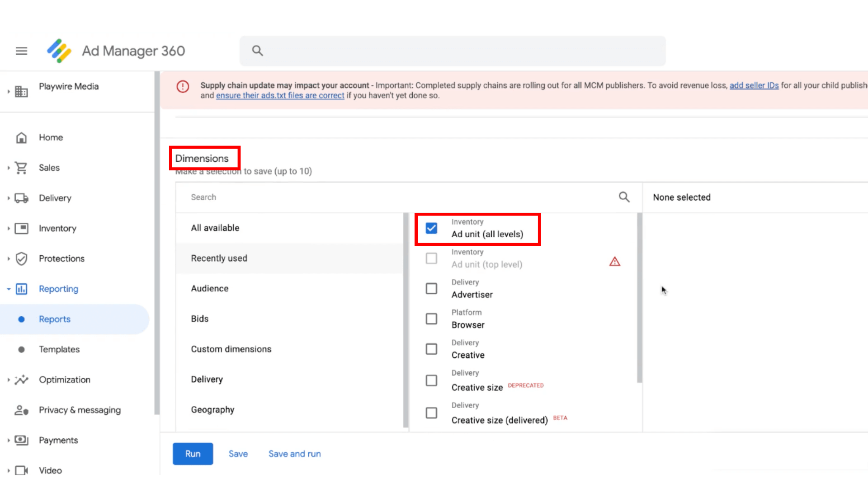Image resolution: width=868 pixels, height=488 pixels.
Task: Select the Delivery sidebar icon
Action: point(21,197)
